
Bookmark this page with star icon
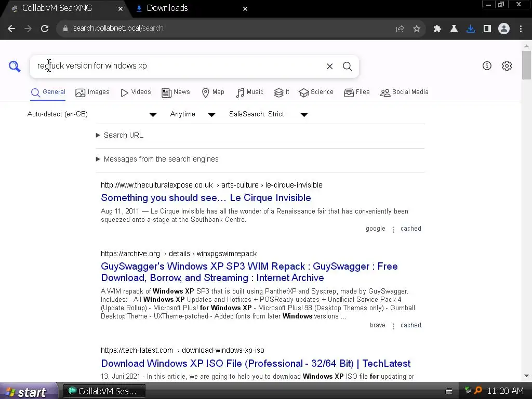[x=417, y=29]
